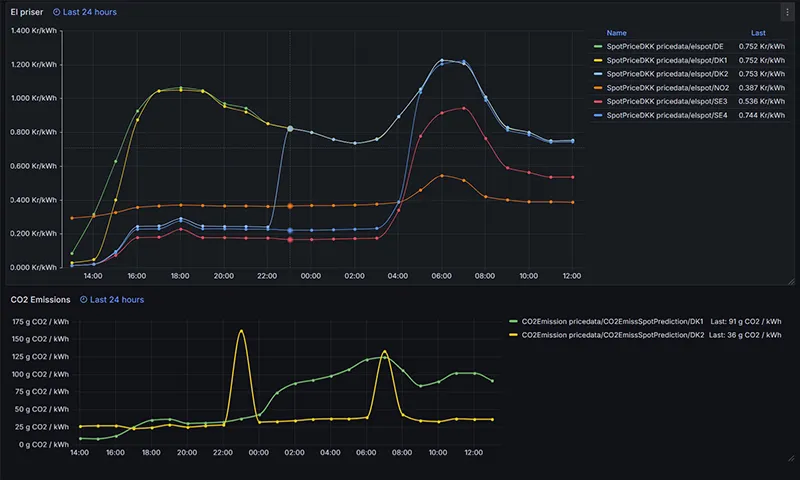The width and height of the screenshot is (800, 480).
Task: Sort legend by the Name column header
Action: [616, 33]
